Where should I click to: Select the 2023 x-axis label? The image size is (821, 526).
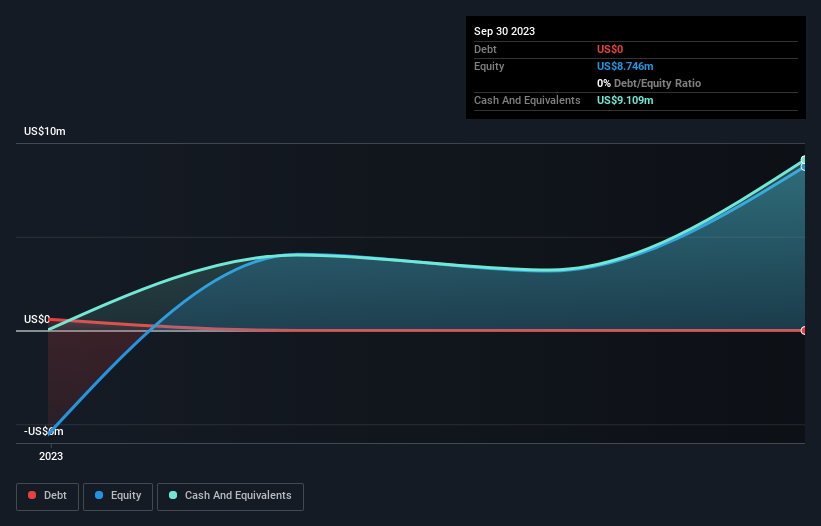pos(51,456)
